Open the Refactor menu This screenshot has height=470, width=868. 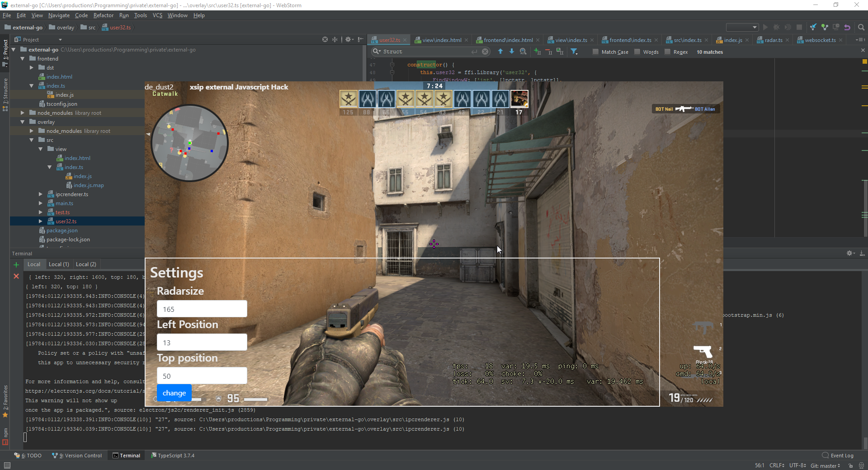[104, 15]
